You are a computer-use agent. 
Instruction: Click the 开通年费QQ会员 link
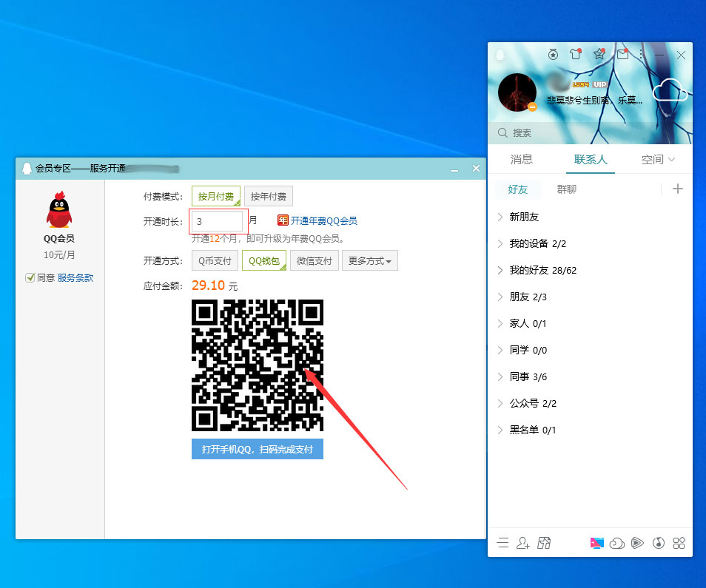pyautogui.click(x=323, y=220)
